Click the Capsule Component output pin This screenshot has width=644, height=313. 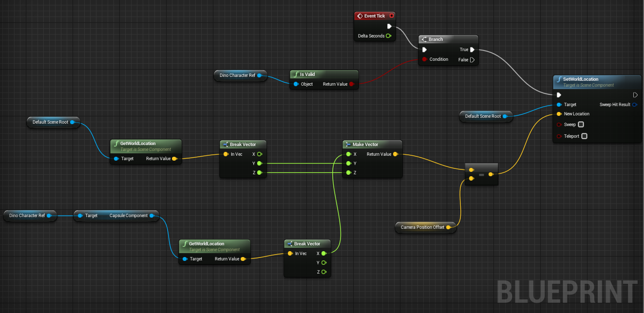152,216
